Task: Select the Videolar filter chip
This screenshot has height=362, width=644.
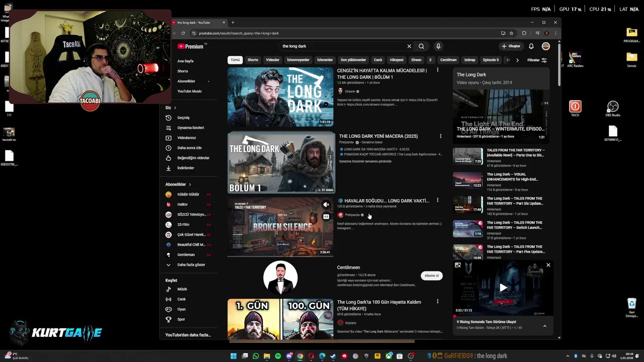Action: click(x=273, y=60)
